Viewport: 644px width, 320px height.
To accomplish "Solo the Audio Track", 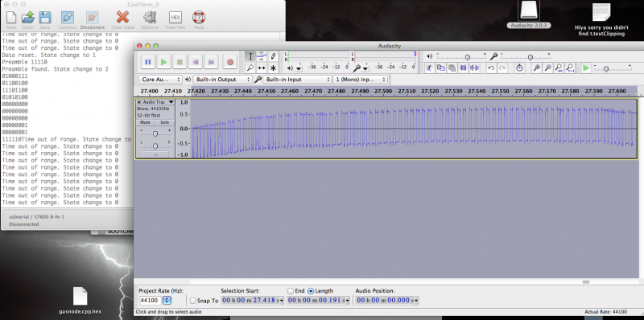I will (164, 122).
